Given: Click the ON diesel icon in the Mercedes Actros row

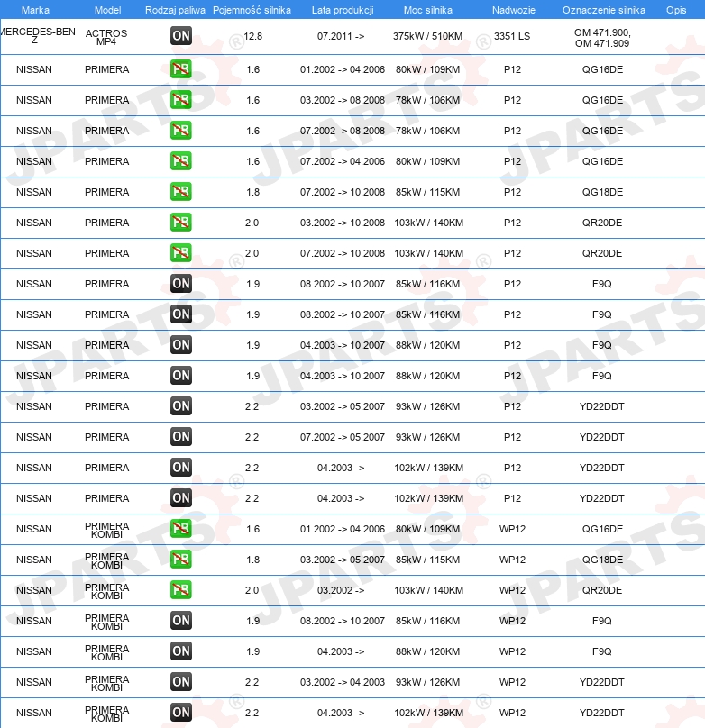Looking at the screenshot, I should point(180,36).
